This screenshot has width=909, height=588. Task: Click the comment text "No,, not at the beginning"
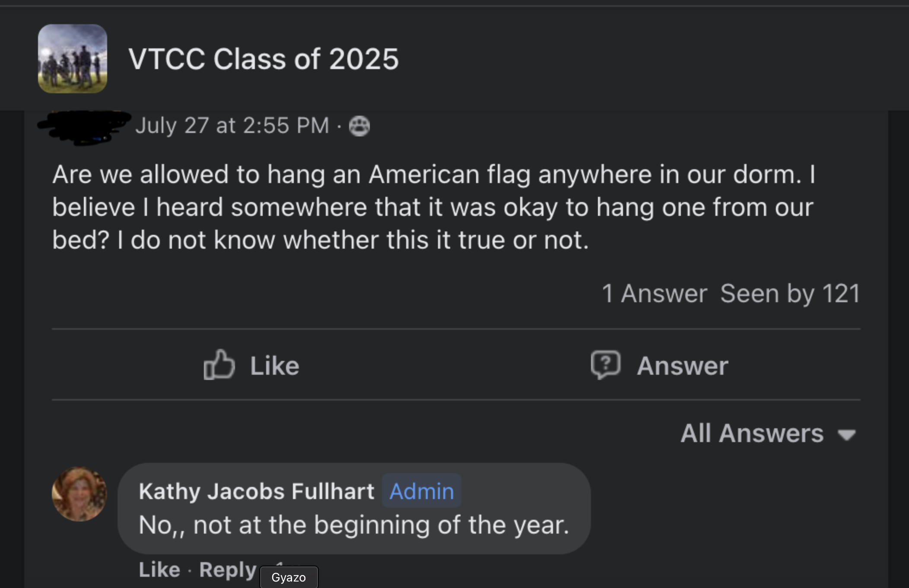353,525
